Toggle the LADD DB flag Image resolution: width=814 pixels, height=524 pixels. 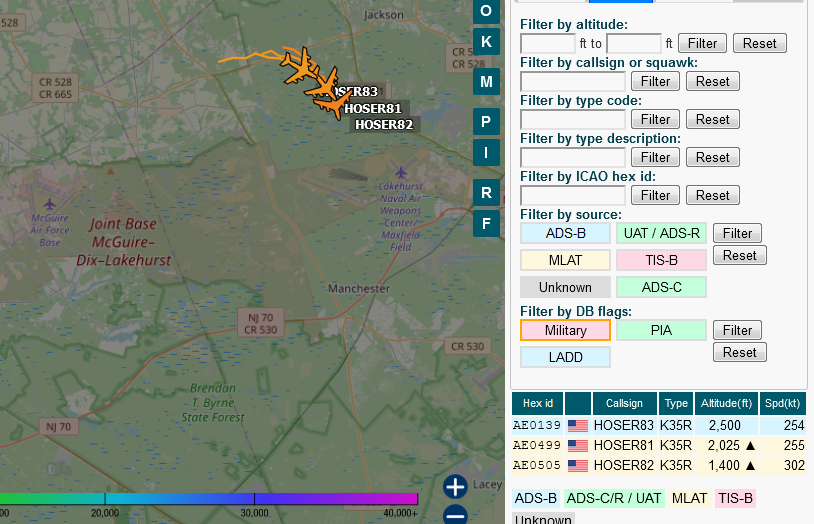(565, 357)
